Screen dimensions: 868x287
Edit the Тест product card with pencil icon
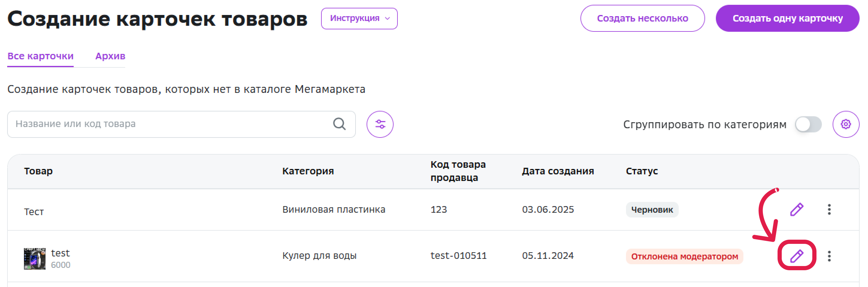pos(797,209)
